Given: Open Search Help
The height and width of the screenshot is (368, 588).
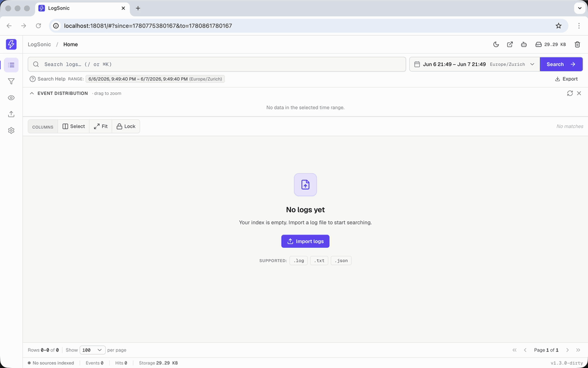Looking at the screenshot, I should click(x=48, y=79).
